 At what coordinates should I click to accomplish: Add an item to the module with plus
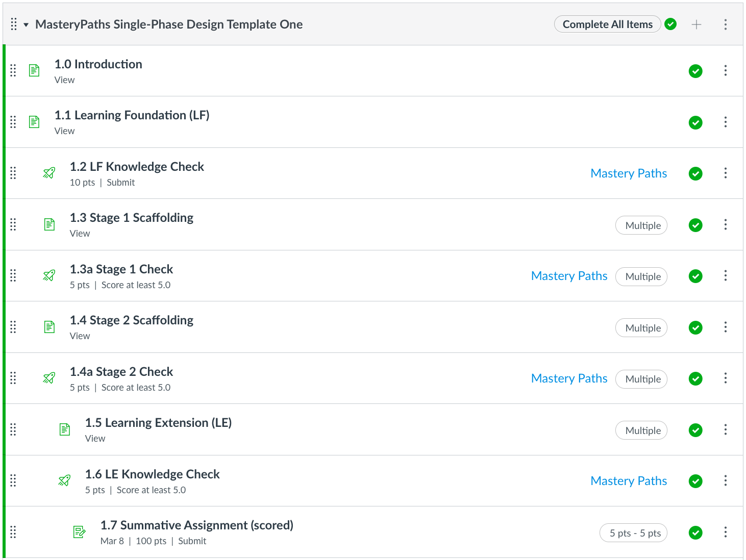(697, 24)
